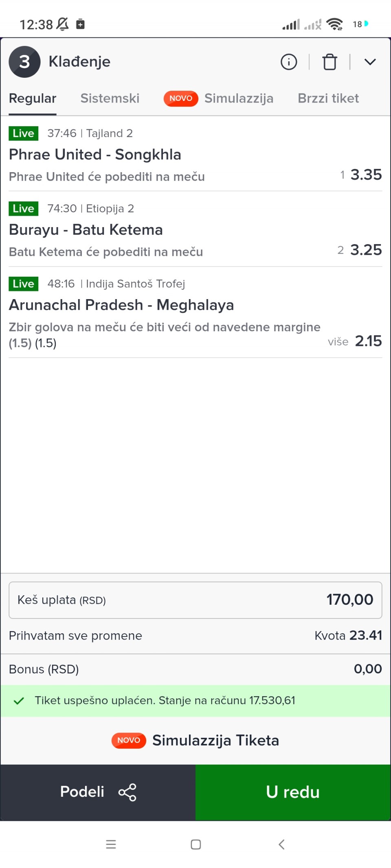Screen dimensions: 391x868
Task: Select the Brzzi tiket tab
Action: [328, 98]
